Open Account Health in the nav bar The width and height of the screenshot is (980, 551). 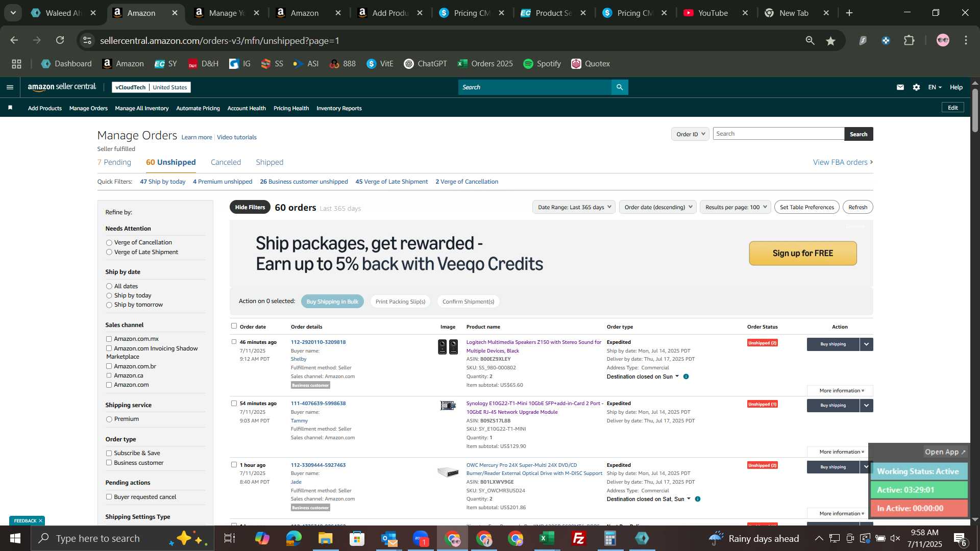click(x=247, y=108)
